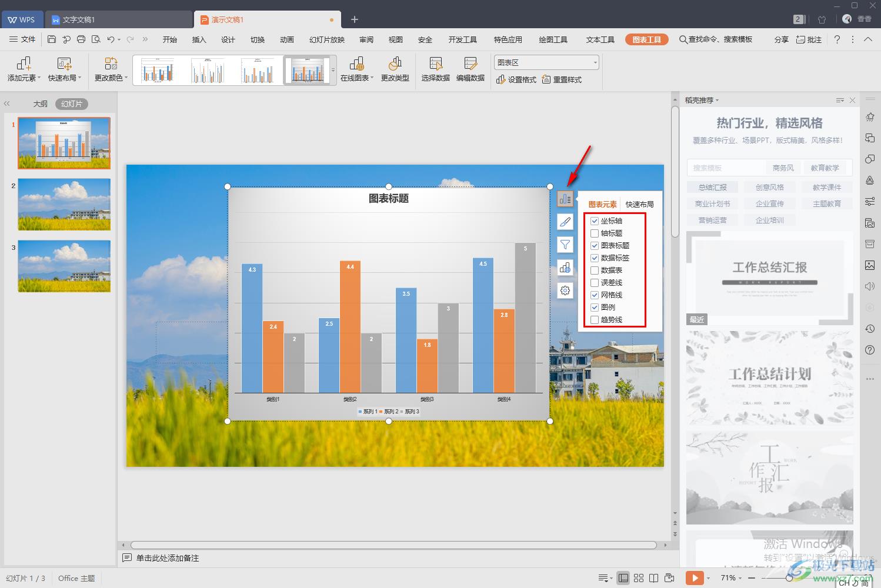Collapse the slide panel with double-chevron icon
881x588 pixels.
7,103
